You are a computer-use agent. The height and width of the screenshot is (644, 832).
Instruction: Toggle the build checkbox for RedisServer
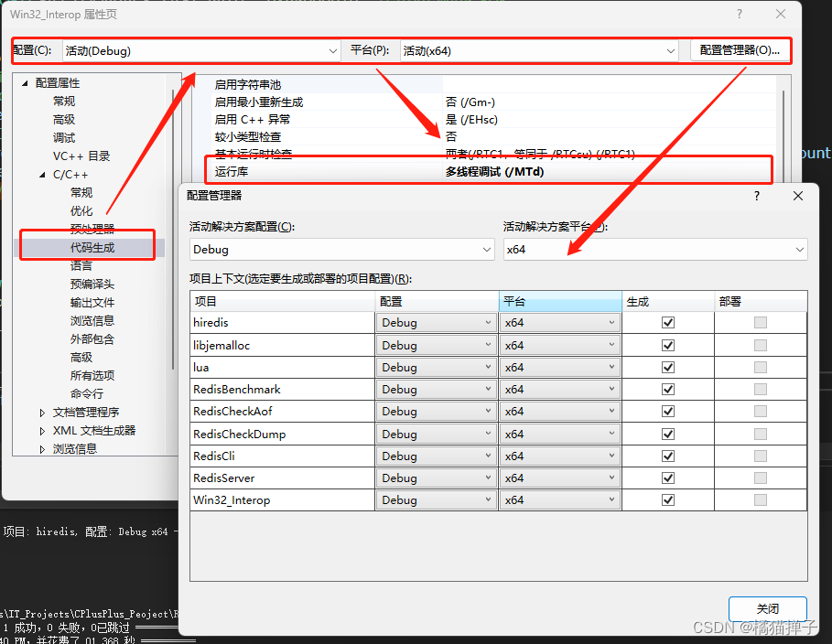coord(667,478)
